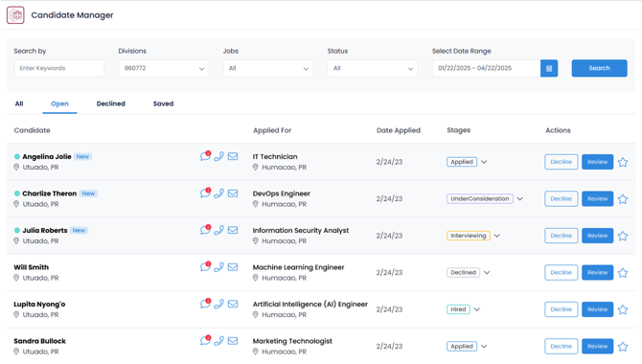This screenshot has width=642, height=364.
Task: Show the Saved candidates tab
Action: (163, 103)
